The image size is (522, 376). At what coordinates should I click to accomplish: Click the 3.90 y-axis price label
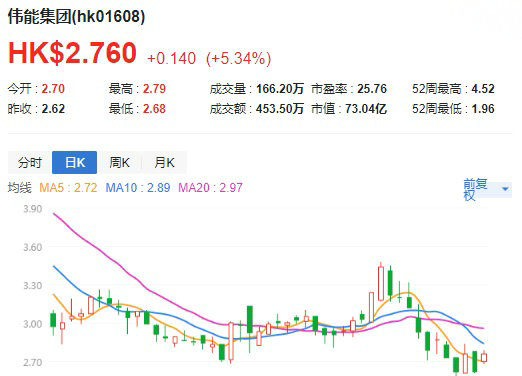coord(33,209)
